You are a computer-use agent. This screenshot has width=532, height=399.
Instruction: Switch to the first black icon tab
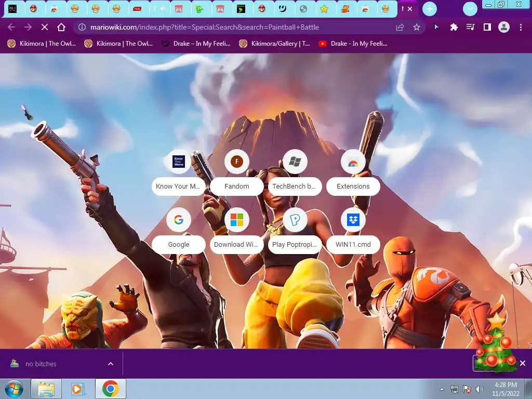[x=12, y=9]
